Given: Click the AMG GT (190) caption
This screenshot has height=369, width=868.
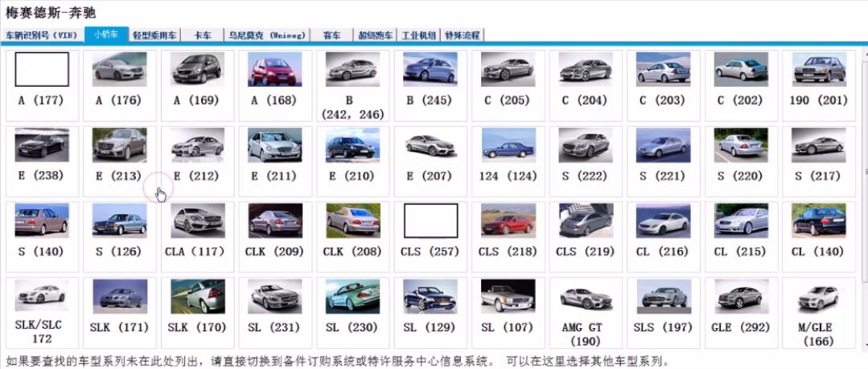Looking at the screenshot, I should tap(586, 334).
